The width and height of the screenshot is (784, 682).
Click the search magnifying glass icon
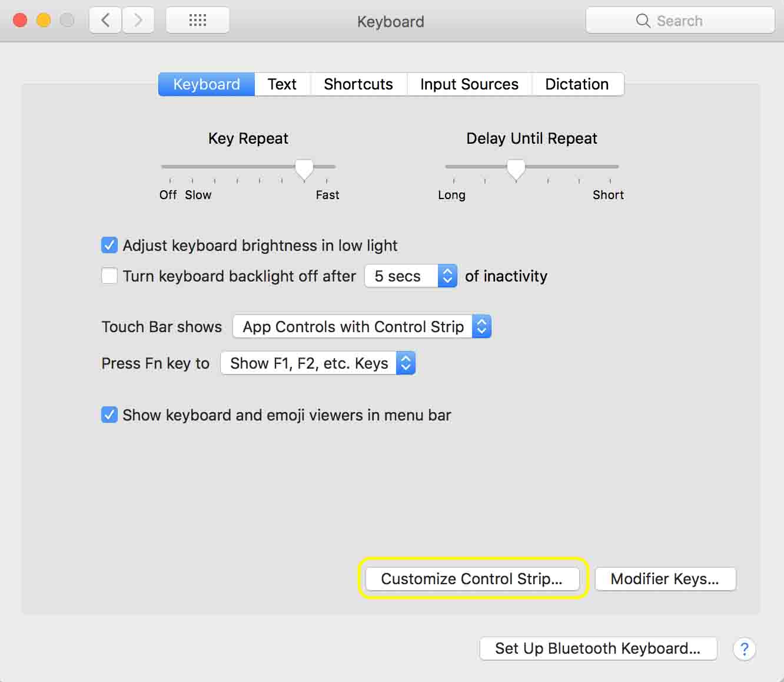click(643, 21)
